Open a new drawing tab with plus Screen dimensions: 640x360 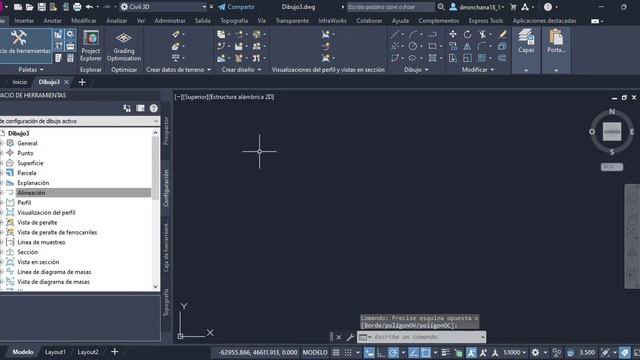[82, 82]
